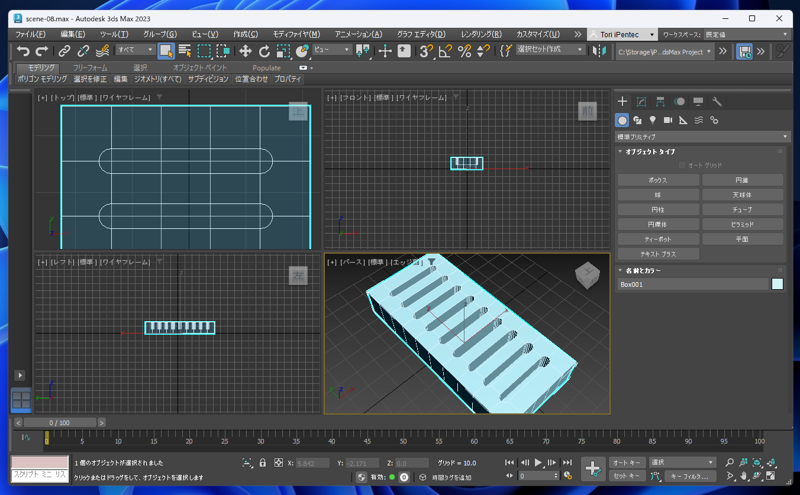Click the ティーポット primitive button

[x=658, y=239]
